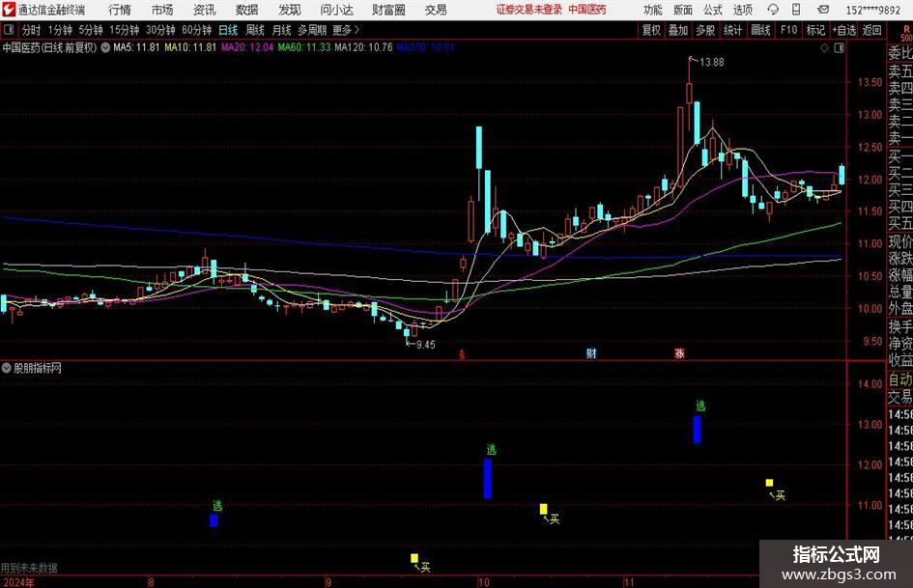The width and height of the screenshot is (913, 588).
Task: Open the 版面 menu
Action: 682,10
